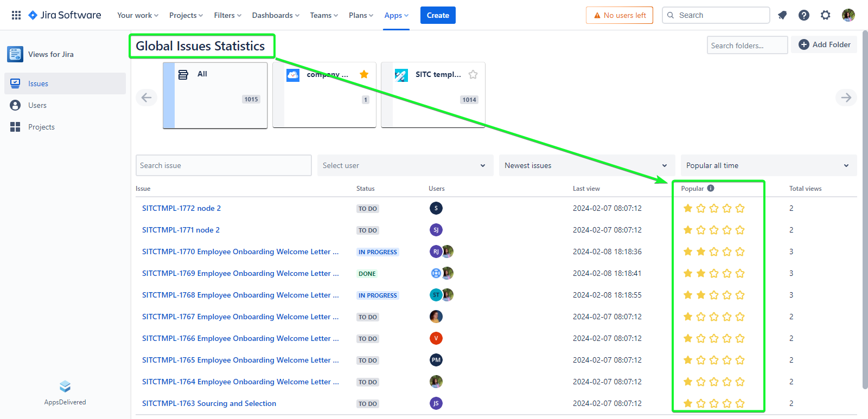Click the Search issue input field

(224, 165)
